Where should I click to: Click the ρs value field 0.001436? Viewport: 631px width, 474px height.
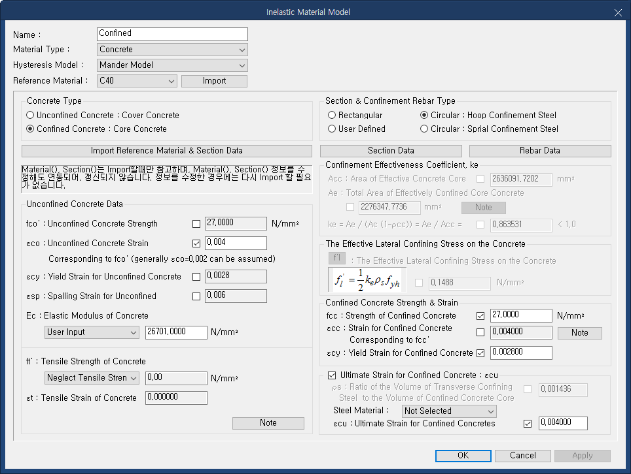563,389
